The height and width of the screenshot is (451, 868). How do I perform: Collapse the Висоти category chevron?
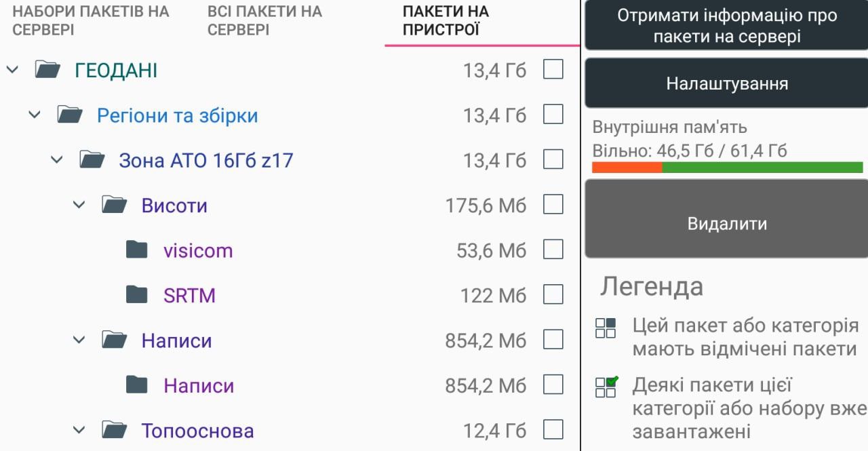pos(79,205)
